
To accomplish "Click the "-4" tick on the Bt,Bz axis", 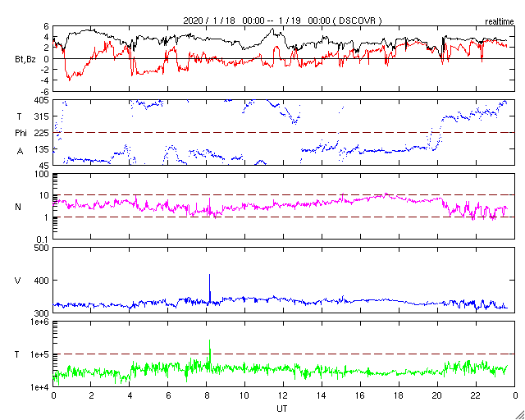I will (44, 80).
